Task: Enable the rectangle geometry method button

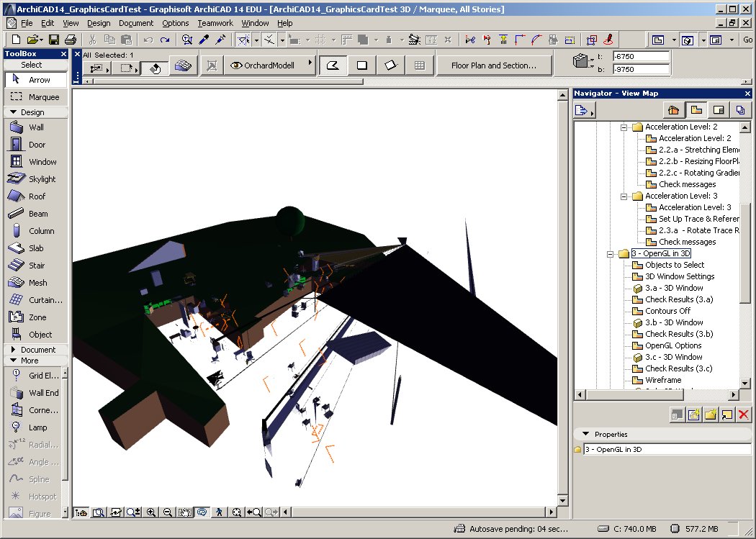Action: [x=362, y=65]
